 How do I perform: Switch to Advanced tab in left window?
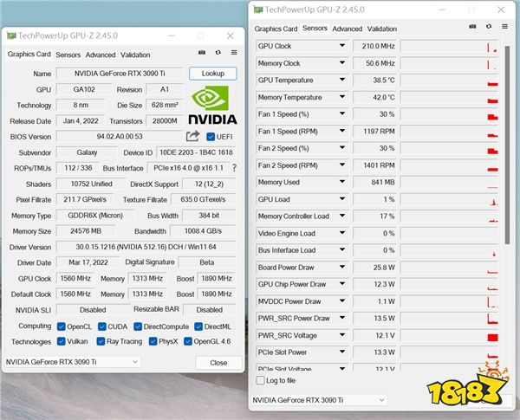point(101,55)
